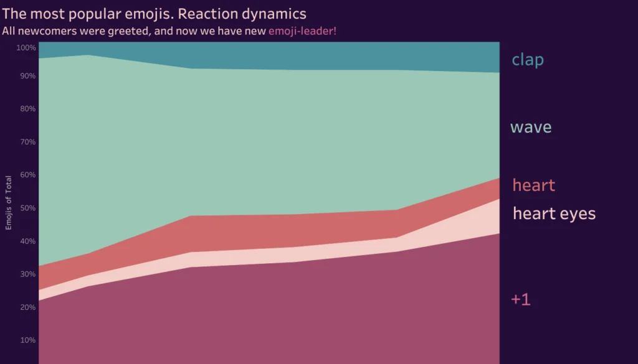Screen dimensions: 638x364
Task: Click the teal clap area in chart
Action: tap(312, 55)
